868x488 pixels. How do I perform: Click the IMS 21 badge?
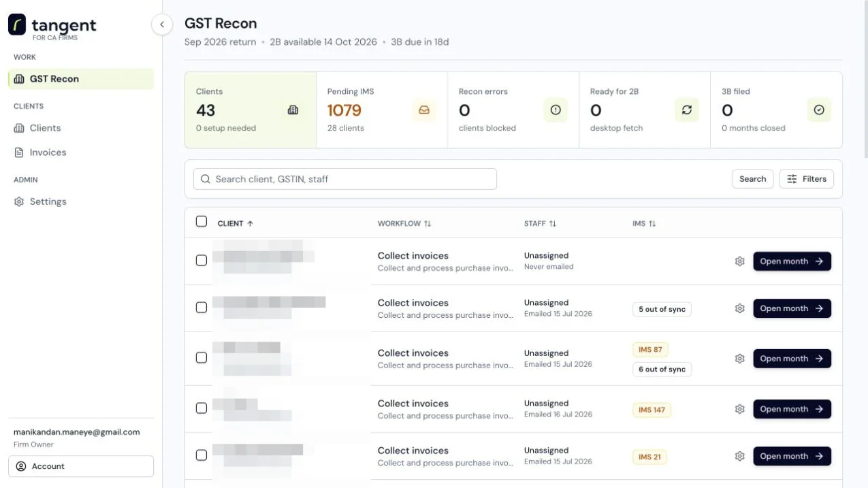coord(650,457)
